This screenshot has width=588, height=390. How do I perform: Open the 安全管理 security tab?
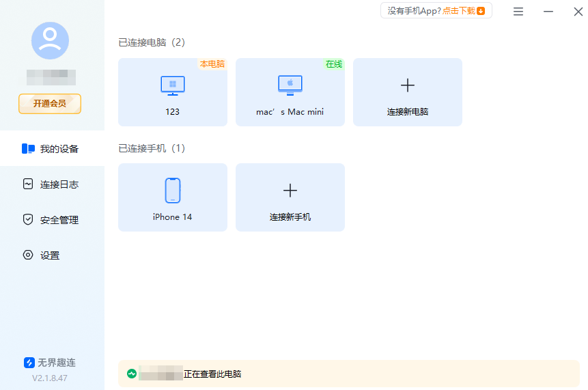(x=52, y=220)
